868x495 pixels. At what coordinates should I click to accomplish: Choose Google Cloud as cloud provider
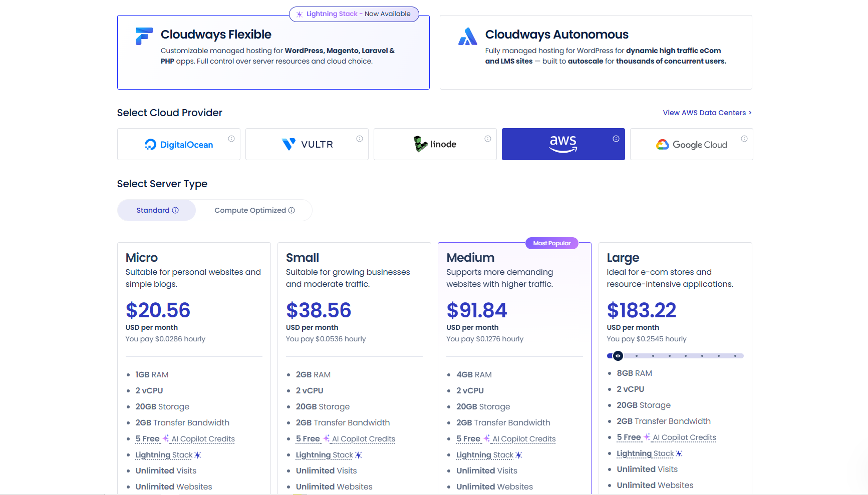coord(692,144)
